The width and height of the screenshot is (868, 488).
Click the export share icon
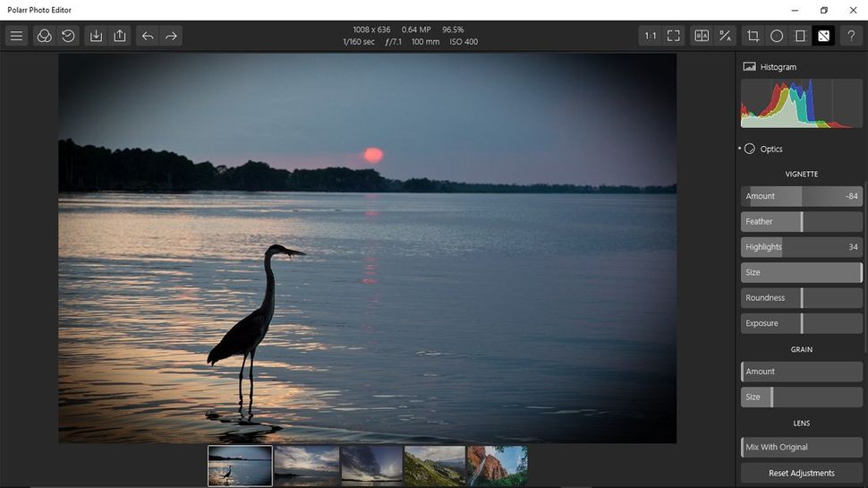[x=120, y=36]
